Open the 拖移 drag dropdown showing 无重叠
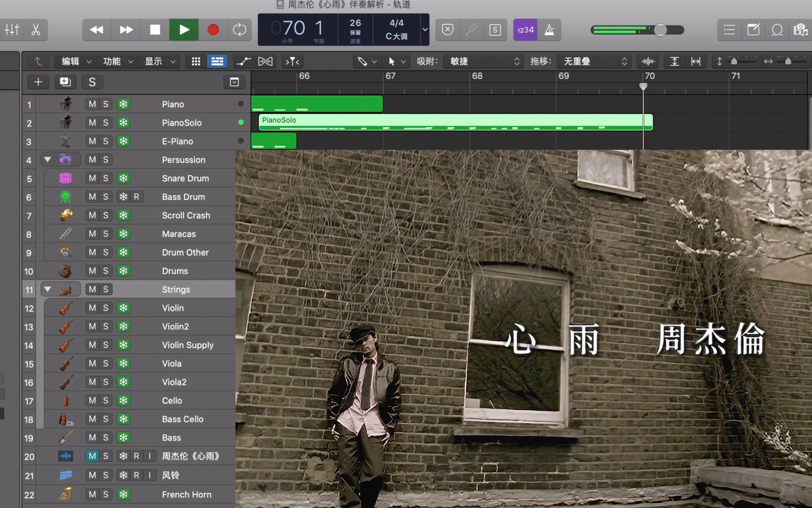This screenshot has height=508, width=812. click(x=593, y=61)
